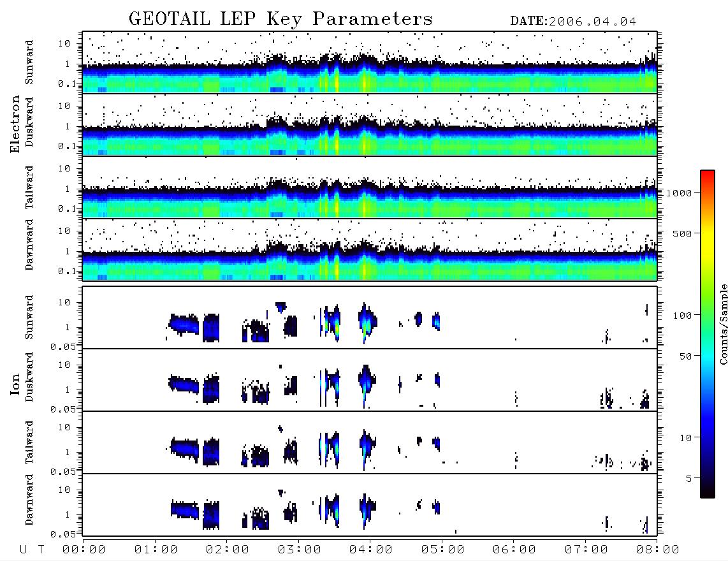This screenshot has height=561, width=728.
Task: Click the "0.1" tick on Electron Sunward axis
Action: 67,84
